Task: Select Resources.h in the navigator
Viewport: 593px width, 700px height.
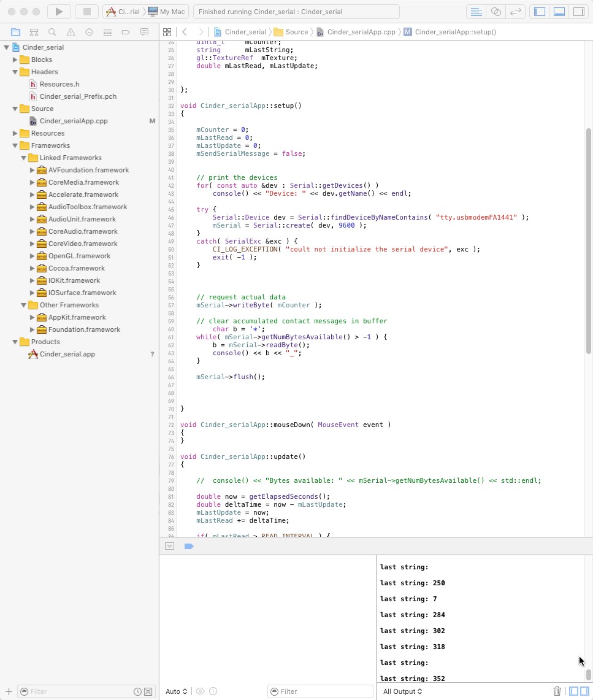Action: click(59, 84)
